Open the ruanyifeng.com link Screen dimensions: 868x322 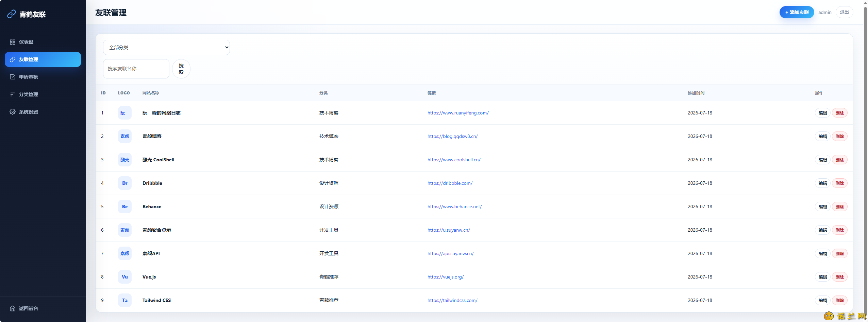click(458, 113)
